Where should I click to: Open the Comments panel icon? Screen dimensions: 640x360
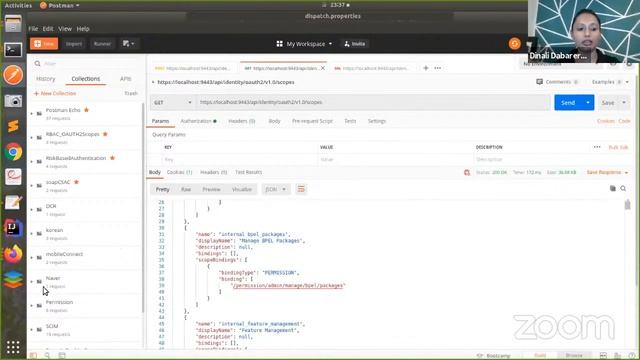pos(540,82)
